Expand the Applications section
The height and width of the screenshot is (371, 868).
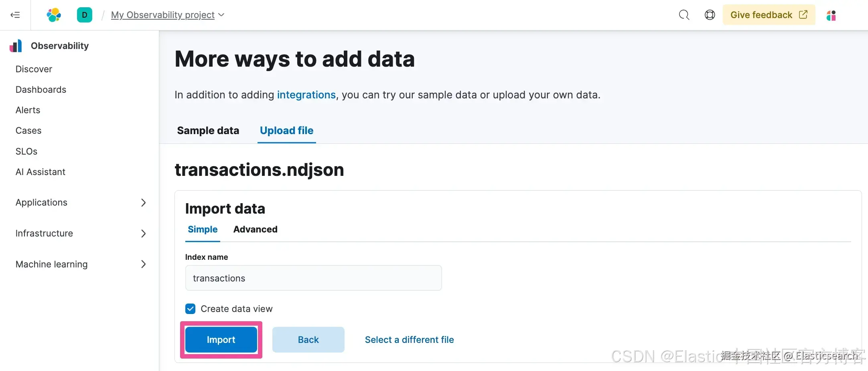point(143,203)
